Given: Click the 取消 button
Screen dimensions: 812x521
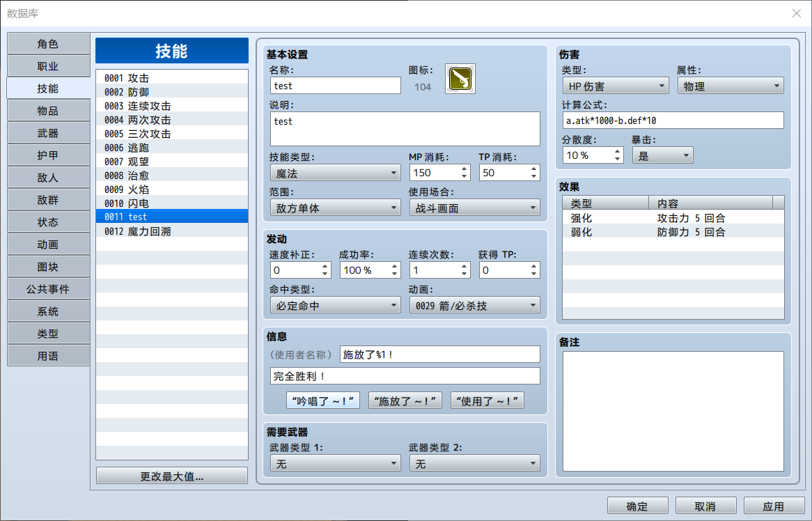Looking at the screenshot, I should pyautogui.click(x=705, y=506).
